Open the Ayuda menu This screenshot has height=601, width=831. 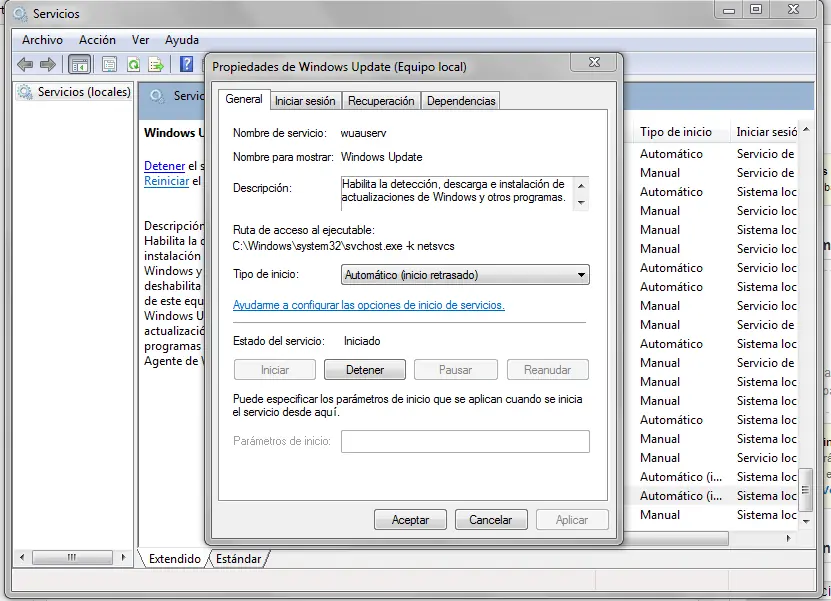pos(182,40)
